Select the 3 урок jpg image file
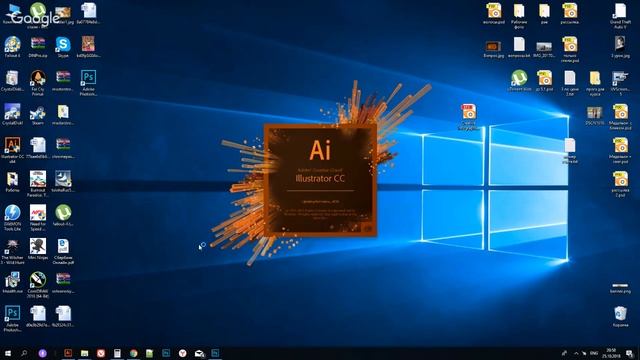 point(620,47)
